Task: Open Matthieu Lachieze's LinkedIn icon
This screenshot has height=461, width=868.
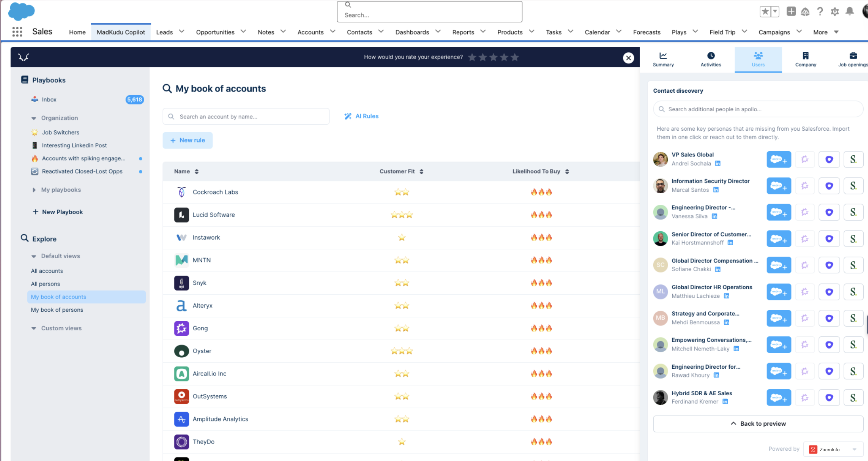Action: [x=727, y=296]
